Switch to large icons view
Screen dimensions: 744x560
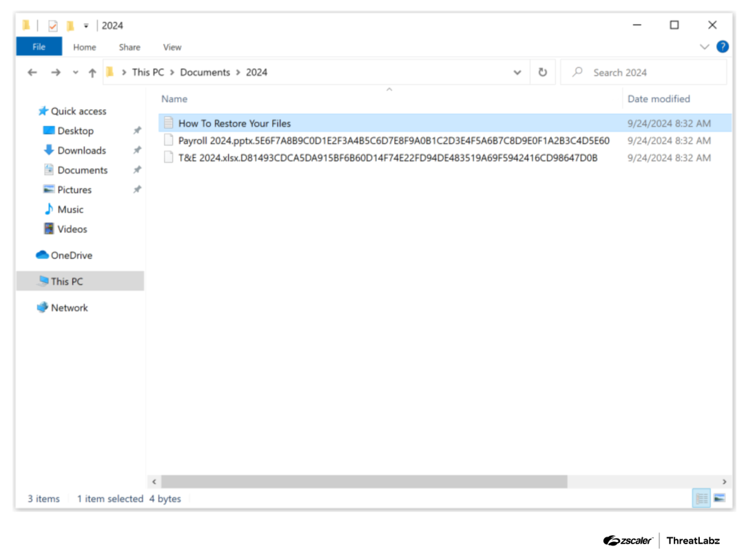coord(720,498)
